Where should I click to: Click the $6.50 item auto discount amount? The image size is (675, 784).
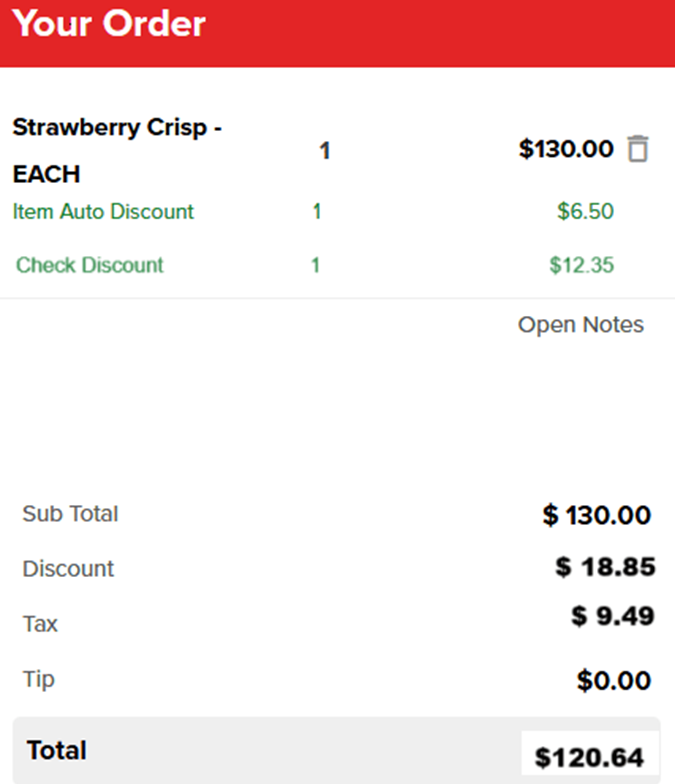585,212
